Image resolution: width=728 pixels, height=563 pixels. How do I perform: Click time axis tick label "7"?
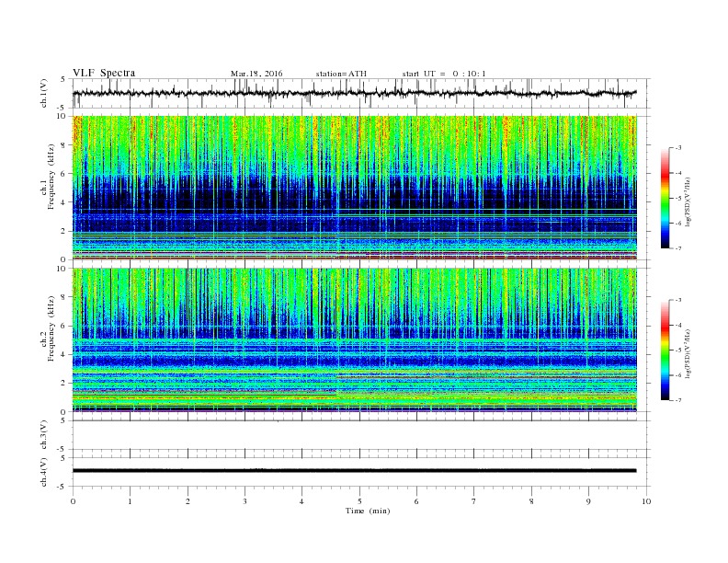(474, 501)
